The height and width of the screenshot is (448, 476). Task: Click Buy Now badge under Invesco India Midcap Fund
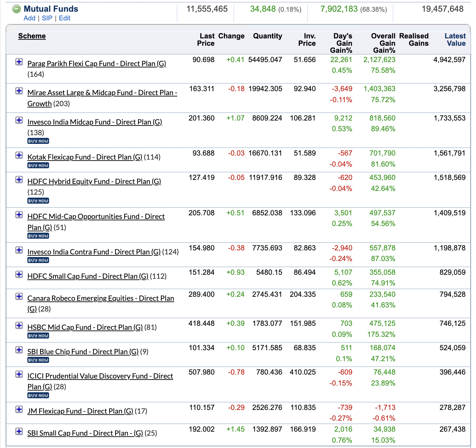(x=38, y=141)
